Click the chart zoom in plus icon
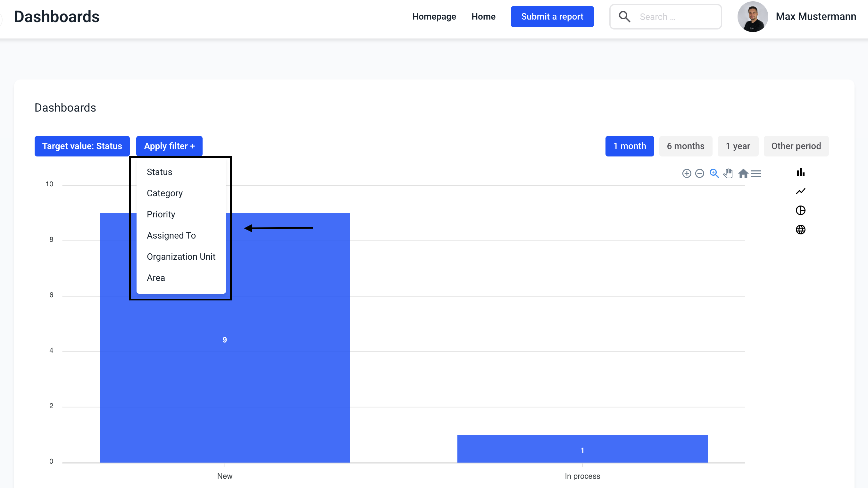The height and width of the screenshot is (488, 868). [686, 173]
